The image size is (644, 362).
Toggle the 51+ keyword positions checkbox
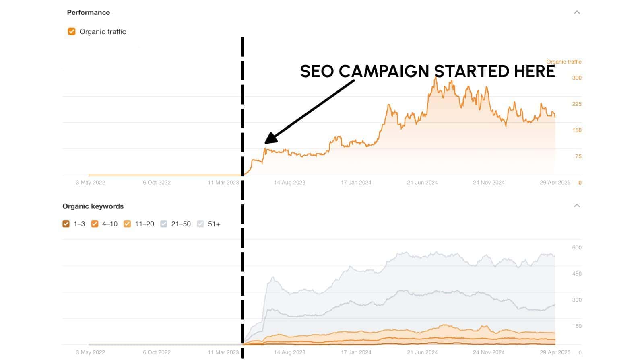click(200, 224)
